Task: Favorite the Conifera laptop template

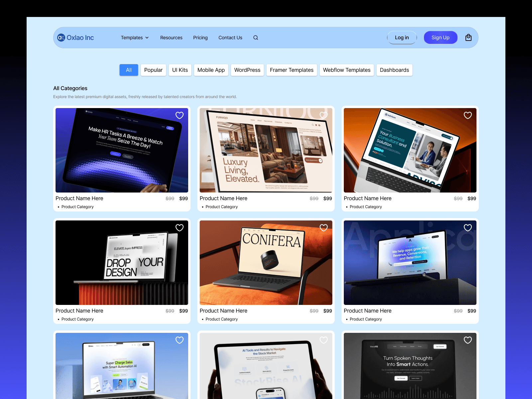Action: [324, 228]
